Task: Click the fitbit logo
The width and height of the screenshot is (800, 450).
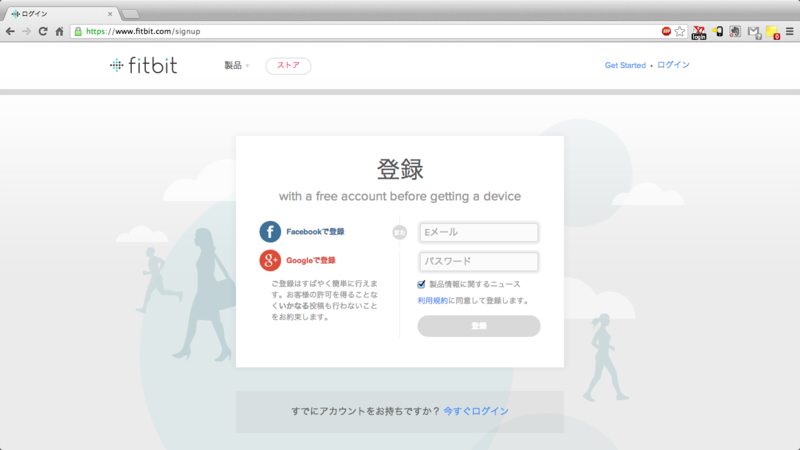Action: point(143,65)
